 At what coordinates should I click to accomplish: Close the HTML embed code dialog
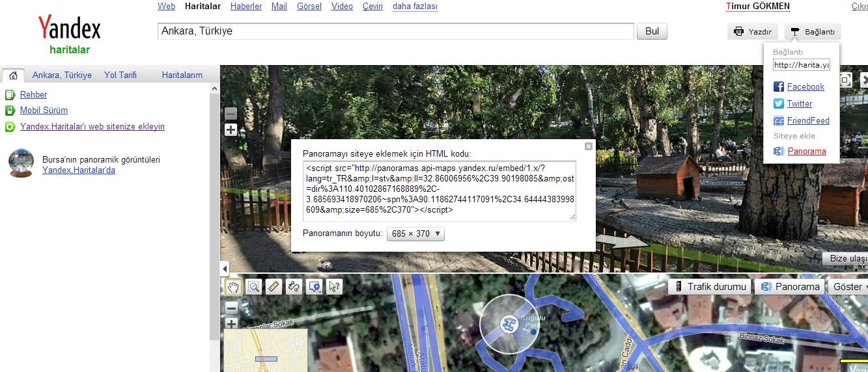tap(589, 146)
